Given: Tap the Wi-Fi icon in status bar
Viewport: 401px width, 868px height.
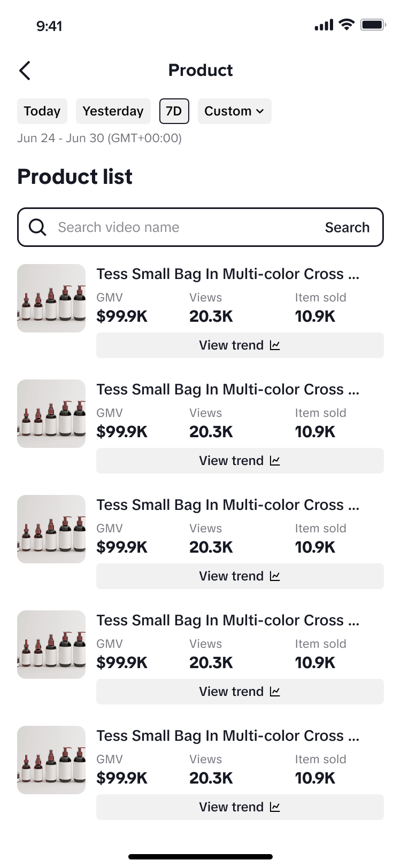Looking at the screenshot, I should click(347, 25).
